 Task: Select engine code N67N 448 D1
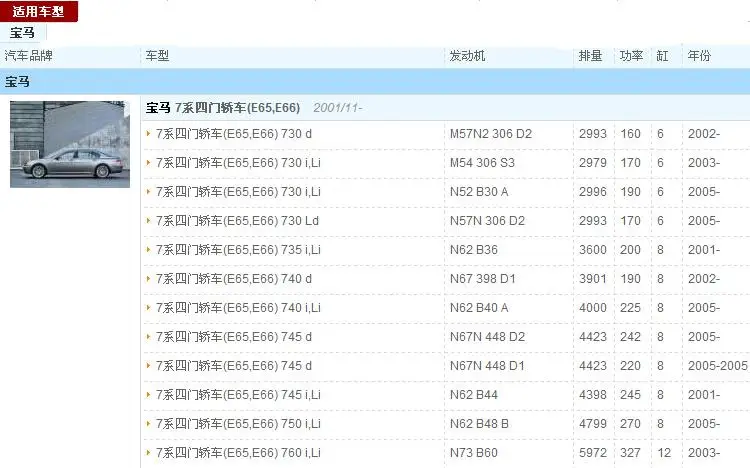pyautogui.click(x=487, y=366)
